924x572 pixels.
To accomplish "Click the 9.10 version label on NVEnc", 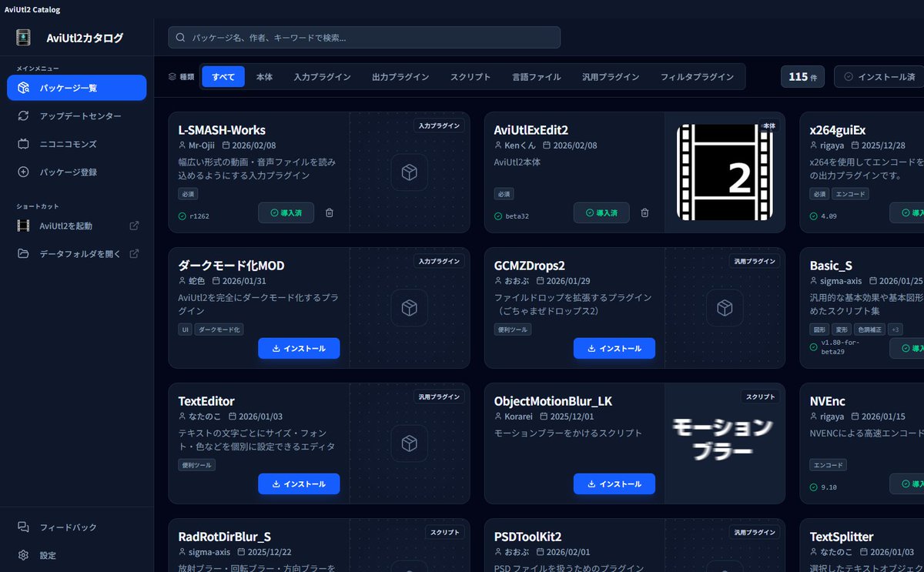I will click(x=829, y=487).
